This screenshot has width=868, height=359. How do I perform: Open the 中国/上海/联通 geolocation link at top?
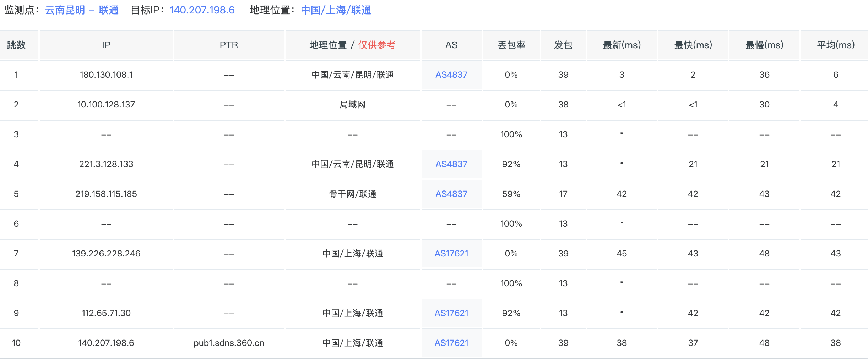point(335,10)
